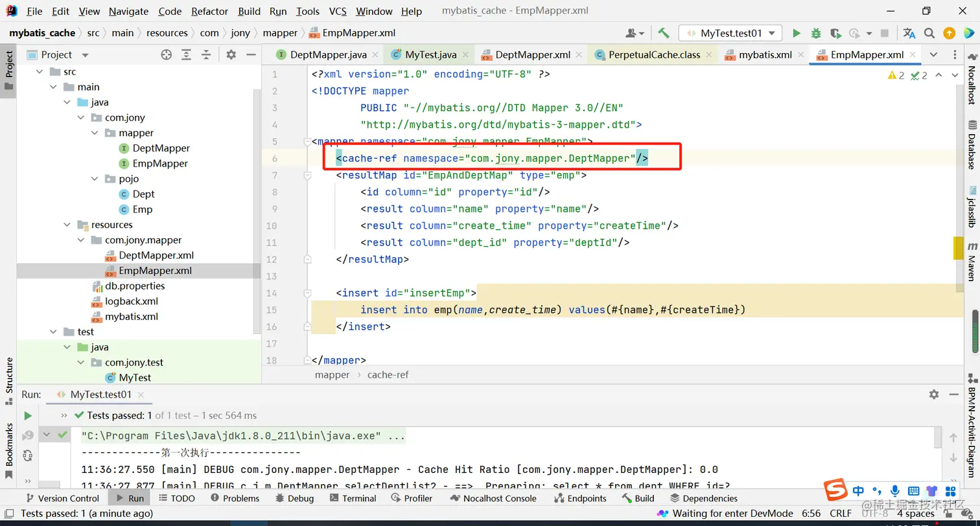Image resolution: width=980 pixels, height=526 pixels.
Task: Open the MyTest.test01 run configuration dropdown
Action: pyautogui.click(x=730, y=33)
